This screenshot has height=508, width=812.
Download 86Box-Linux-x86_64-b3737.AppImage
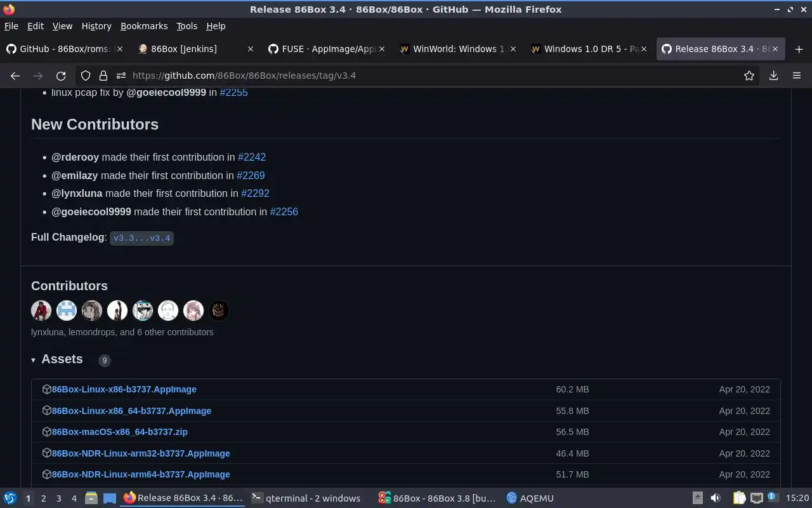(x=131, y=411)
